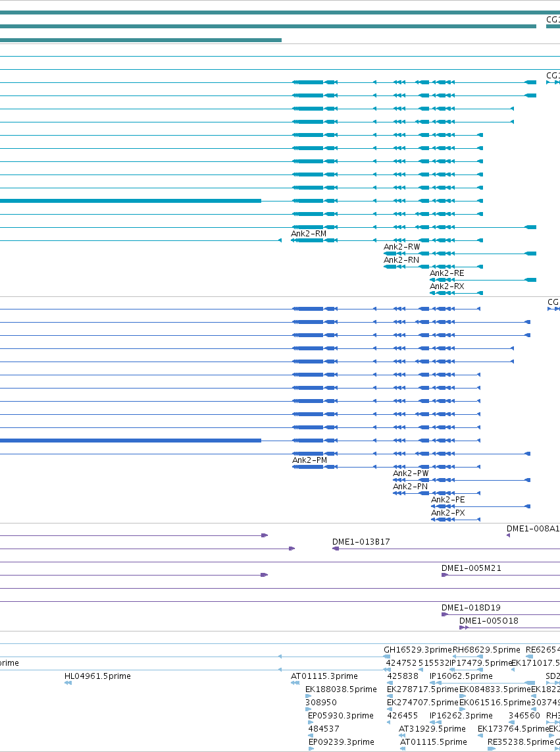Screen dimensions: 560x752
Task: Click the 346560 feature label
Action: point(524,716)
